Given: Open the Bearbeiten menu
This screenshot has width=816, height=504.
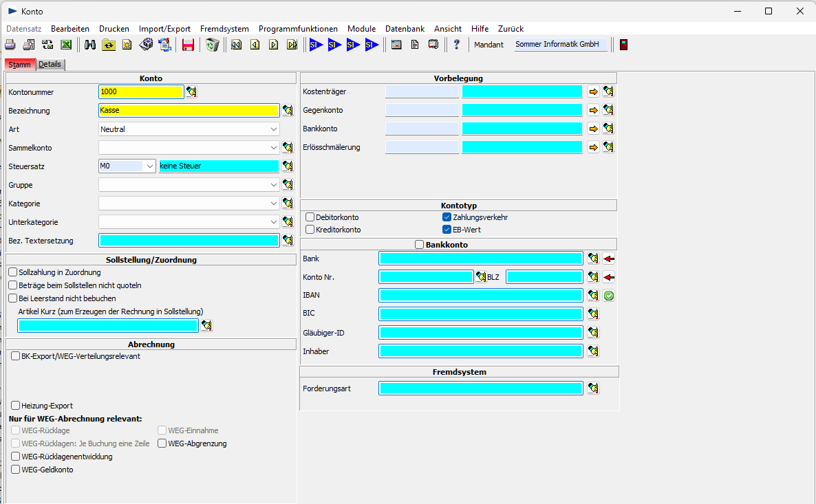Looking at the screenshot, I should (70, 29).
